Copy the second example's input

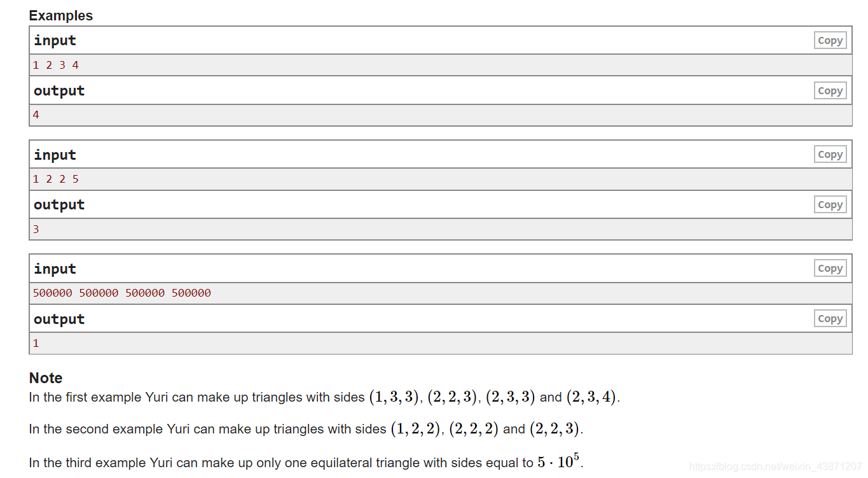click(x=830, y=154)
